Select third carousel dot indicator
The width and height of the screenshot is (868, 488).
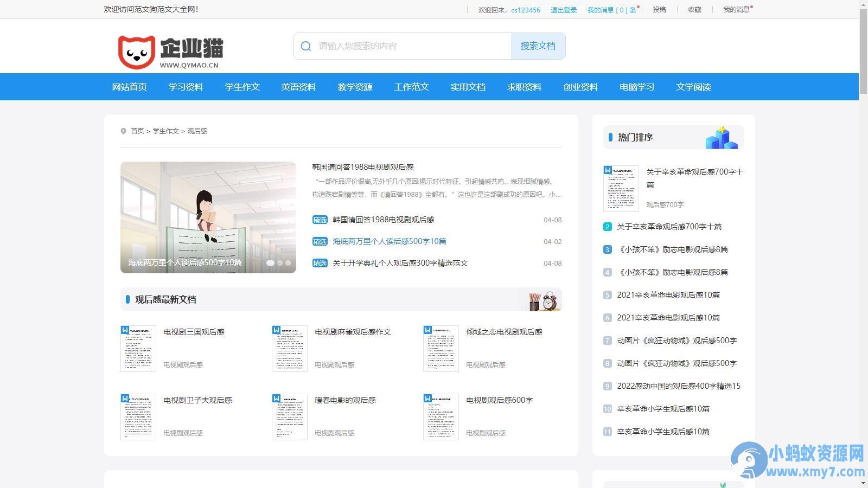click(288, 262)
